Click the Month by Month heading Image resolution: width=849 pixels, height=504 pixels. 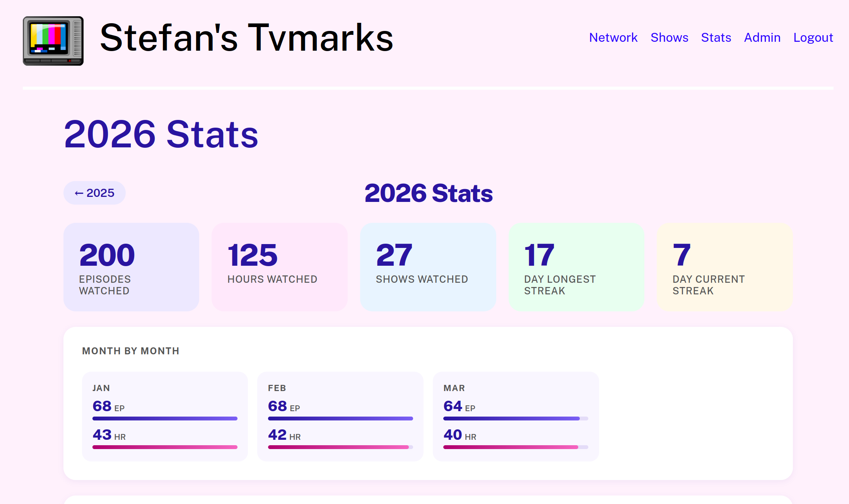(131, 351)
